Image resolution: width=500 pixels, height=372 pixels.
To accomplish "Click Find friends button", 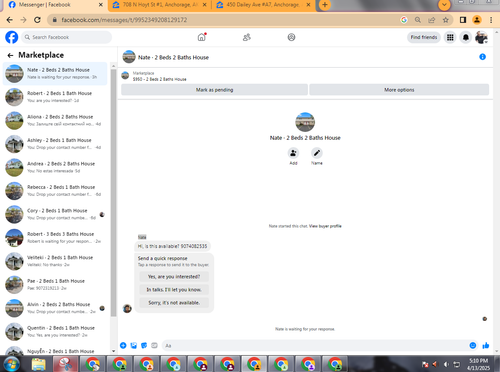I will [424, 37].
